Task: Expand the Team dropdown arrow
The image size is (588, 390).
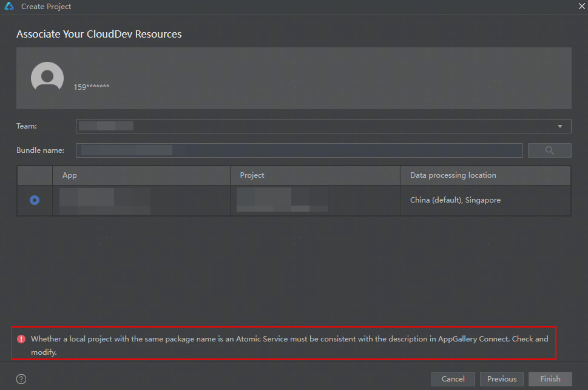Action: click(559, 126)
